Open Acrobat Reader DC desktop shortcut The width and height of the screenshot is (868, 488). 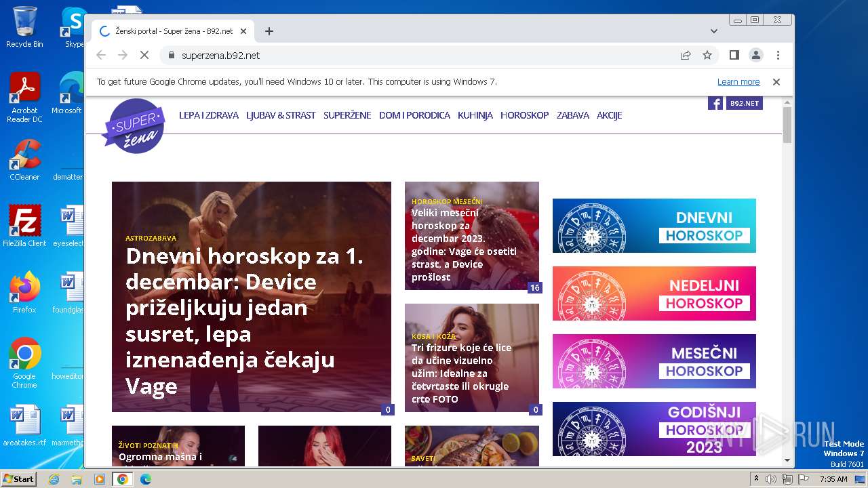pos(24,98)
